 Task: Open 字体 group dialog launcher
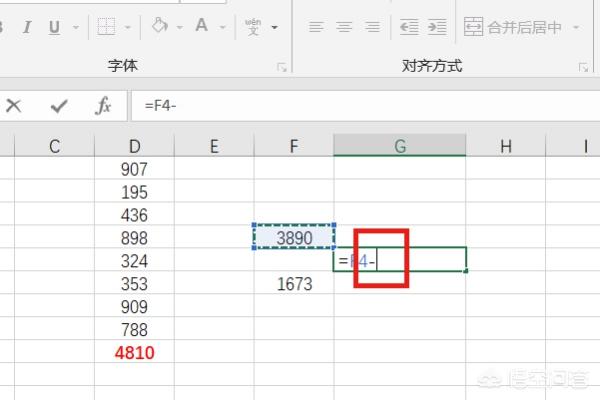click(282, 67)
